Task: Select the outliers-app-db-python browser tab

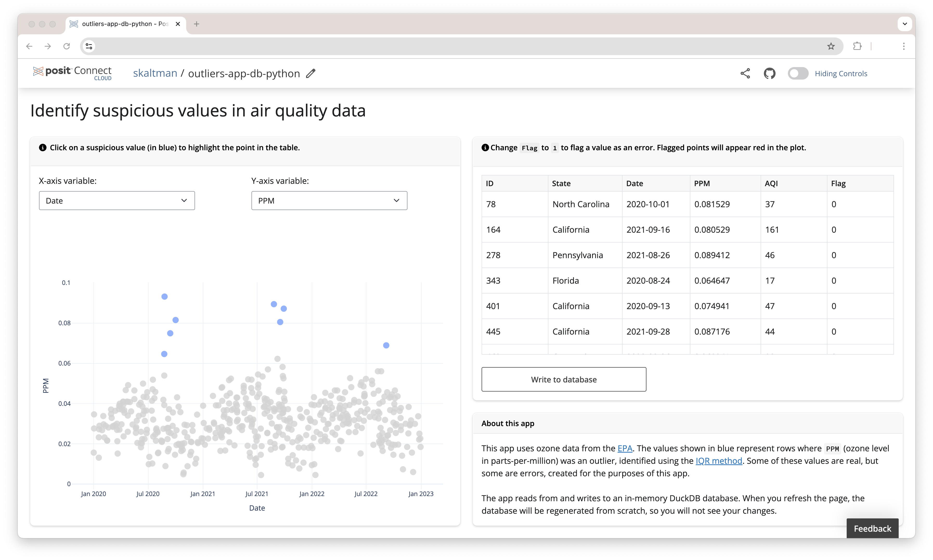Action: 125,23
